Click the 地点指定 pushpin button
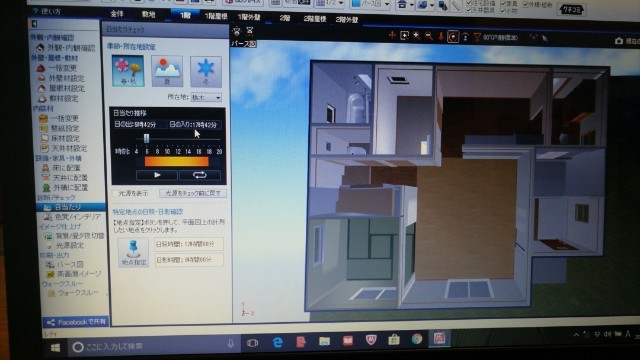This screenshot has height=360, width=640. pyautogui.click(x=133, y=253)
